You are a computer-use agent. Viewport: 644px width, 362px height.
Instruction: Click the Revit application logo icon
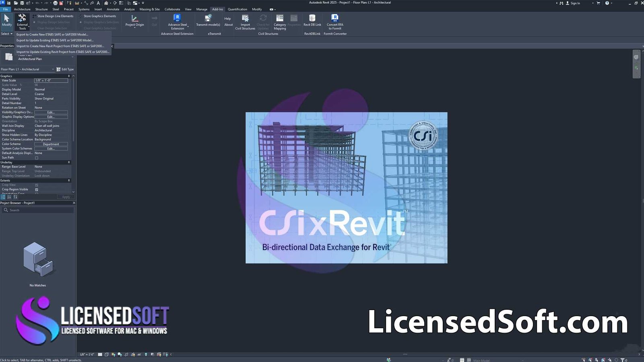coord(3,3)
